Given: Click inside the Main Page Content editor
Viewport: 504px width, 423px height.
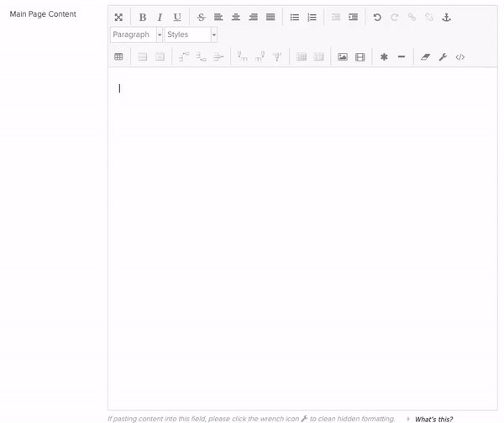Looking at the screenshot, I should pos(302,238).
